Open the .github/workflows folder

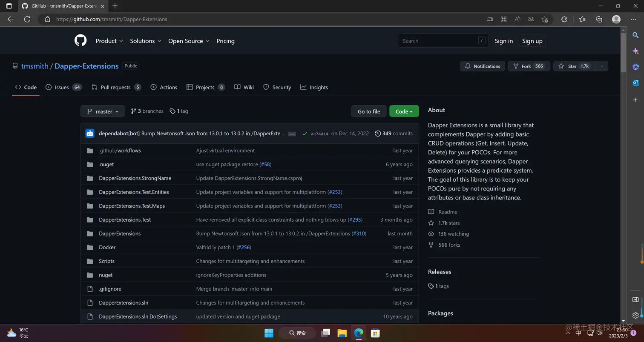point(120,151)
